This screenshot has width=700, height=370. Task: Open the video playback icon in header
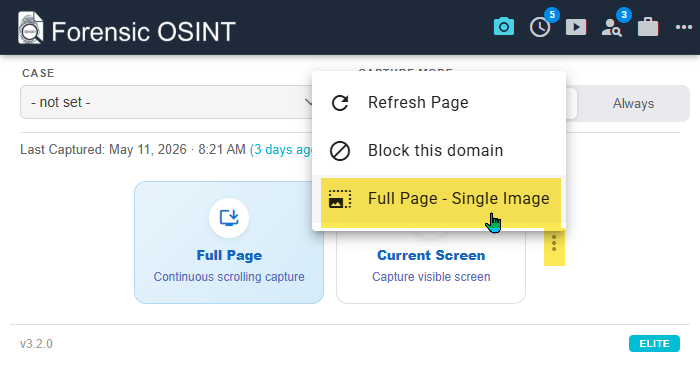pos(576,27)
